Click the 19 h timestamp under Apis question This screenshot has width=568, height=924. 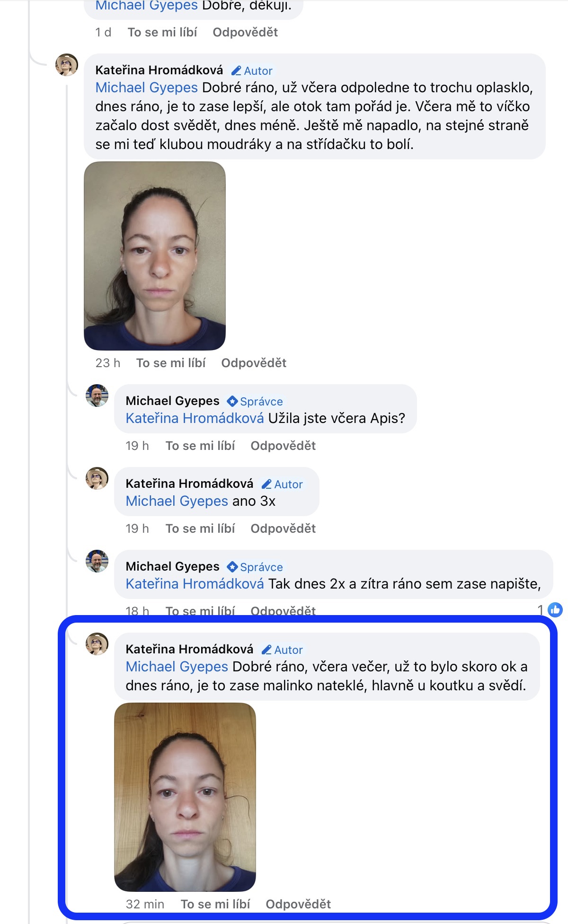point(137,446)
